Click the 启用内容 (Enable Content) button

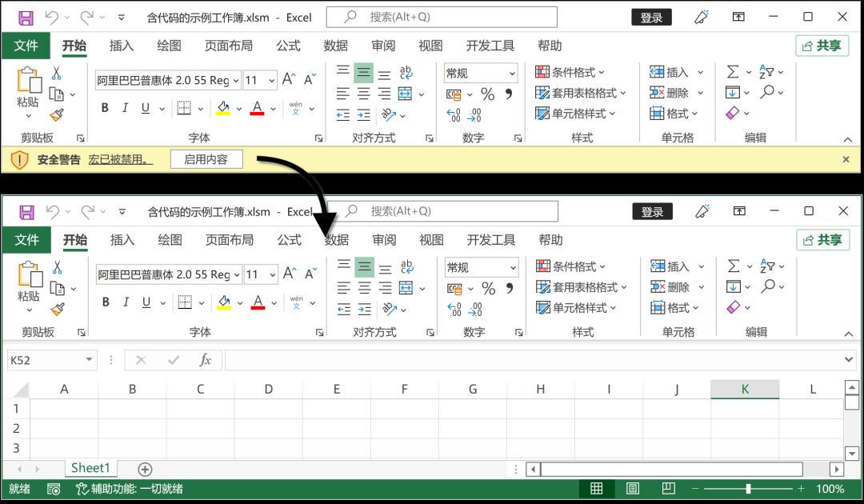[x=206, y=158]
